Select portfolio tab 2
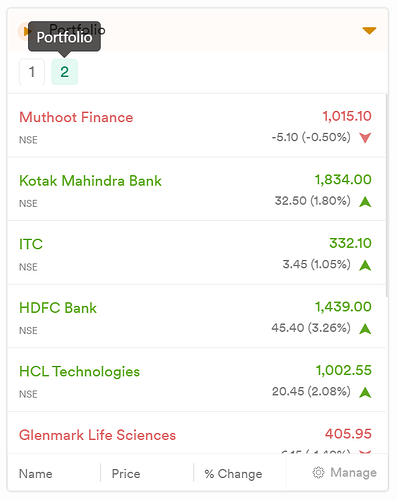The image size is (397, 500). tap(64, 72)
